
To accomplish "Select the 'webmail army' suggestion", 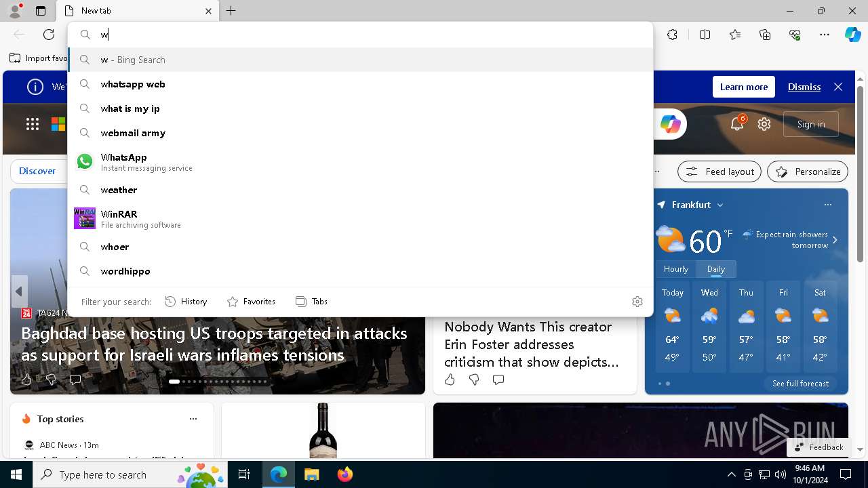I will (x=360, y=133).
